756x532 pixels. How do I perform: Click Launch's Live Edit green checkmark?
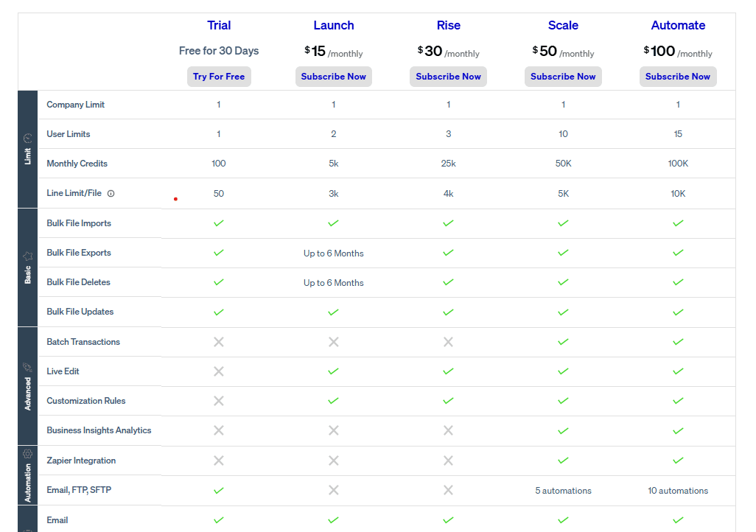tap(334, 371)
